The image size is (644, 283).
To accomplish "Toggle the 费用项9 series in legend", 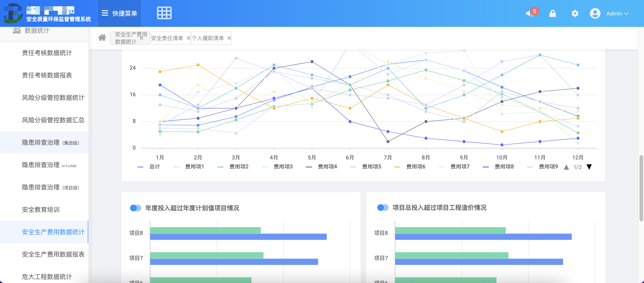I will pos(543,167).
